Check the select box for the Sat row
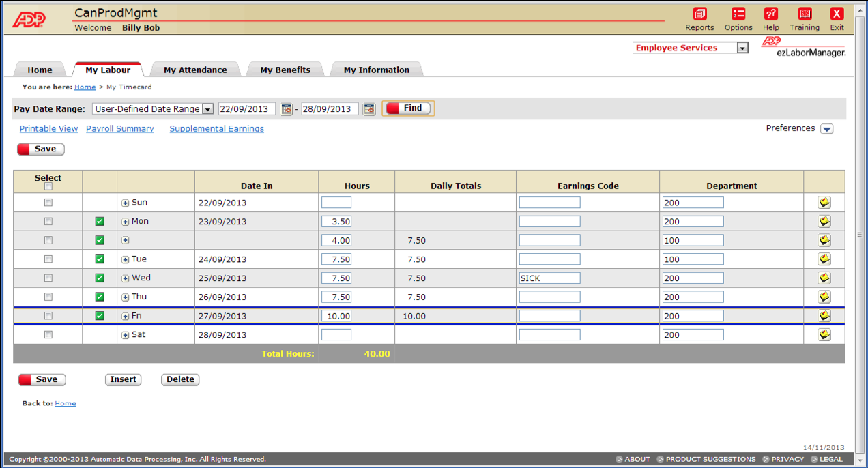868x468 pixels. tap(48, 335)
